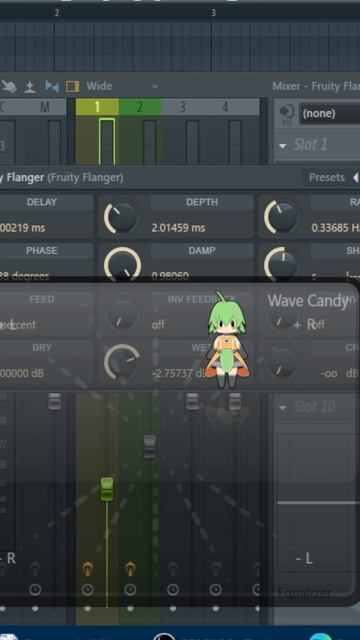Toggle the grey routing arrow on track 3
The height and width of the screenshot is (640, 360).
coord(173,568)
